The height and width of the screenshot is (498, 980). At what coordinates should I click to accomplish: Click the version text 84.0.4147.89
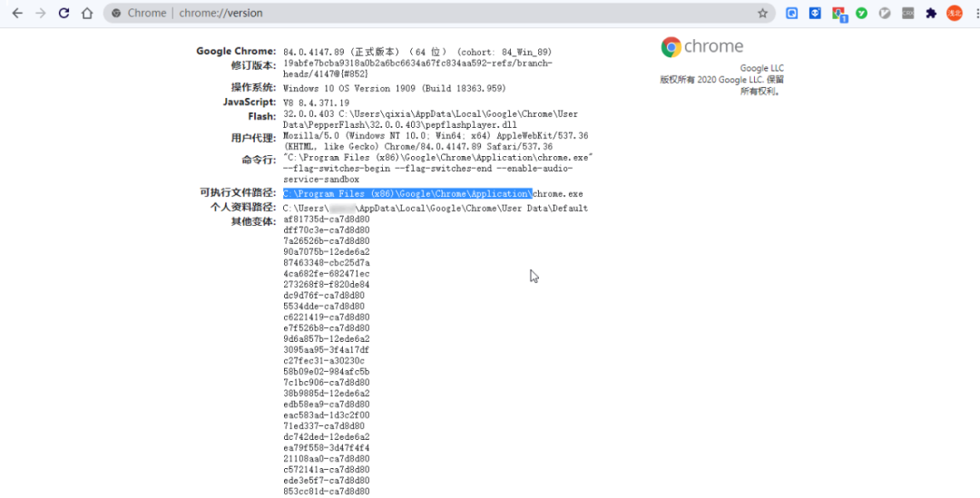click(x=312, y=52)
